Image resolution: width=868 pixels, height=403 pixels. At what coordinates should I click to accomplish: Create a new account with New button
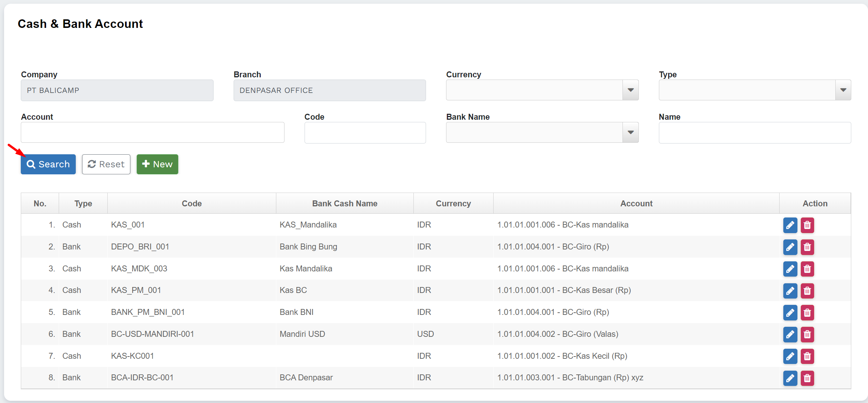click(157, 164)
